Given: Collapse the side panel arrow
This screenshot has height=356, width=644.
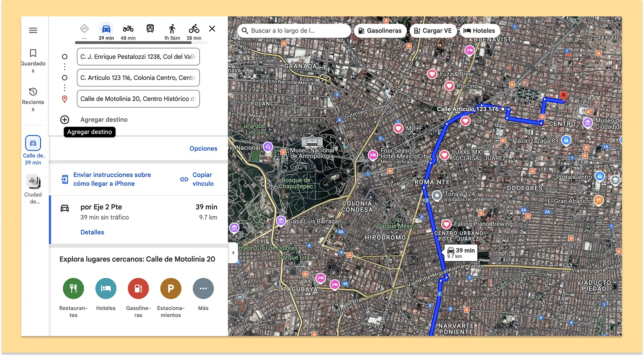Looking at the screenshot, I should point(233,253).
